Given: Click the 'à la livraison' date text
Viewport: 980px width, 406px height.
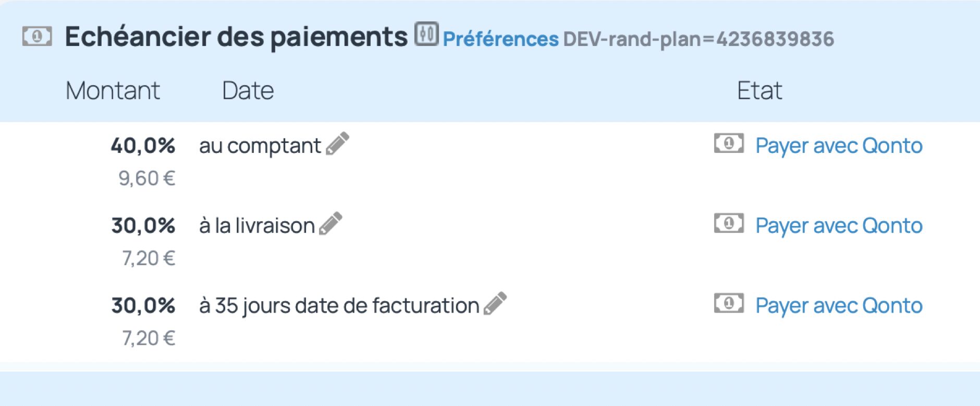Looking at the screenshot, I should click(x=256, y=226).
